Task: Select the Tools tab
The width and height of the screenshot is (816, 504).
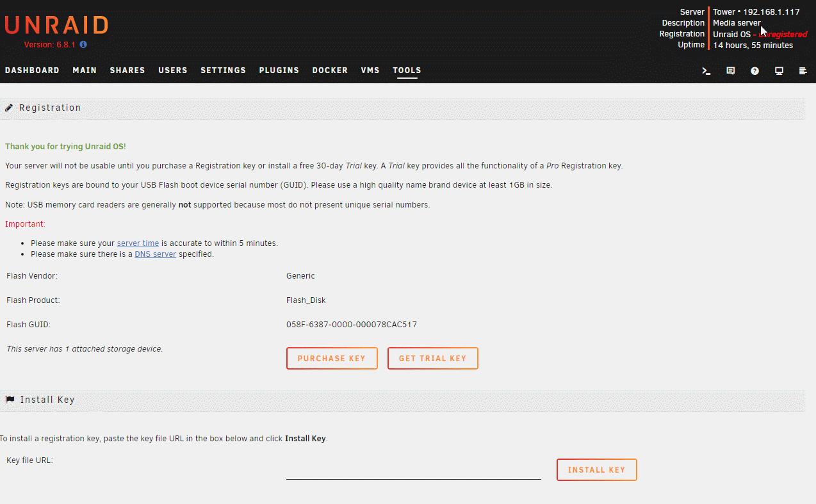Action: [x=407, y=70]
